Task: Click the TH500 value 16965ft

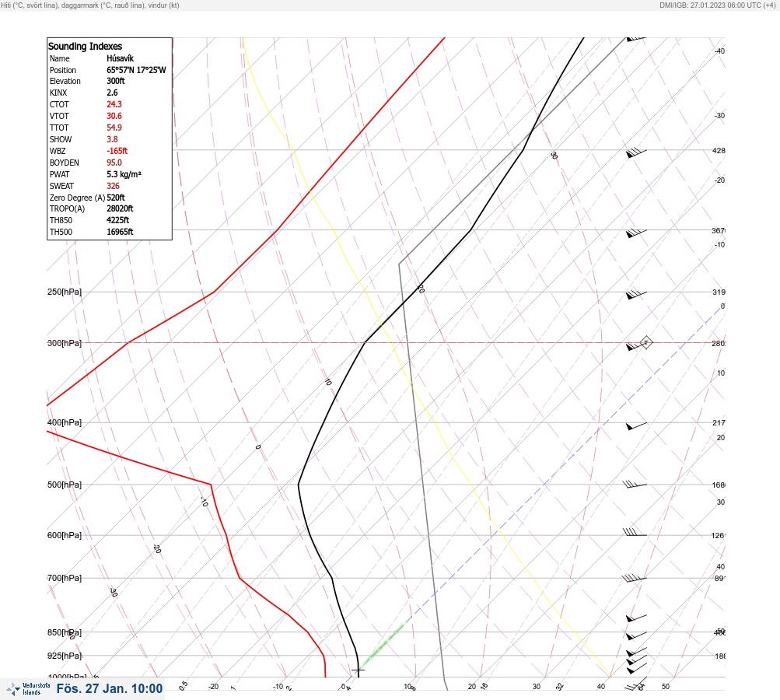Action: pos(120,232)
